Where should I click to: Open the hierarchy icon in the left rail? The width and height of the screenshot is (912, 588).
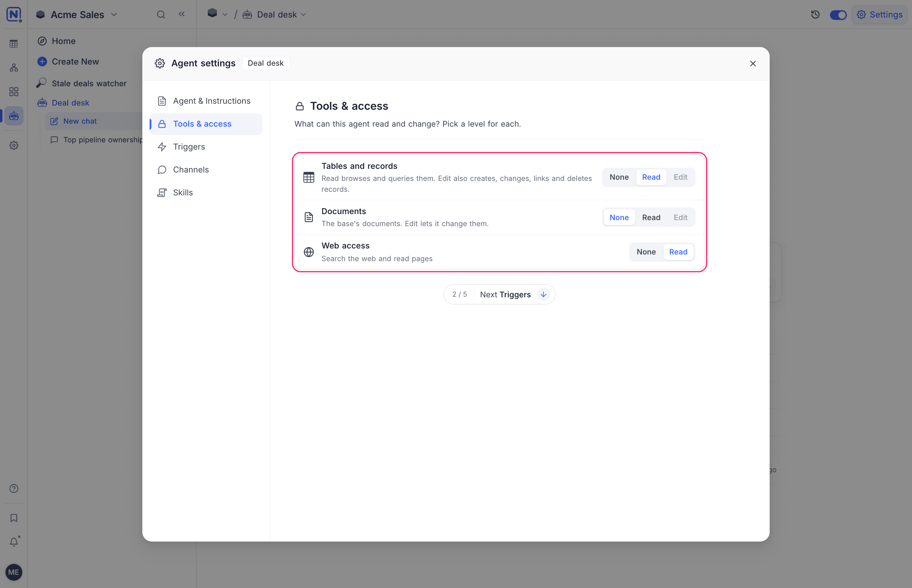coord(14,68)
